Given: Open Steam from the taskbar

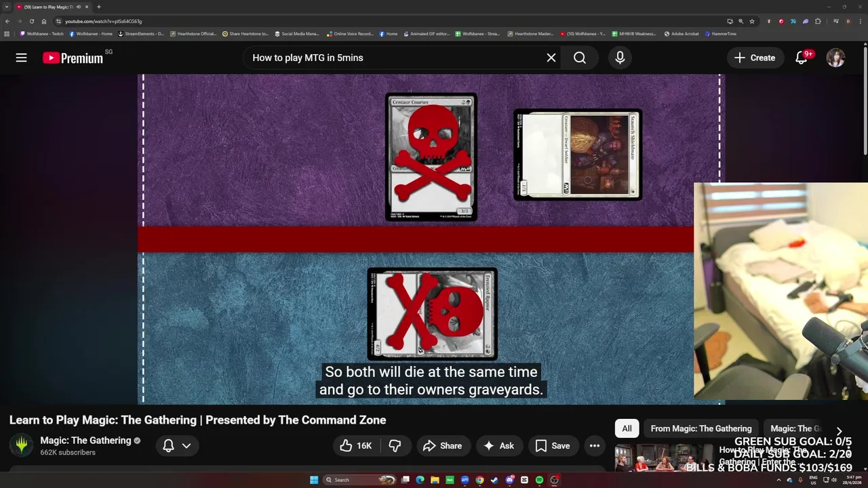Looking at the screenshot, I should click(494, 480).
